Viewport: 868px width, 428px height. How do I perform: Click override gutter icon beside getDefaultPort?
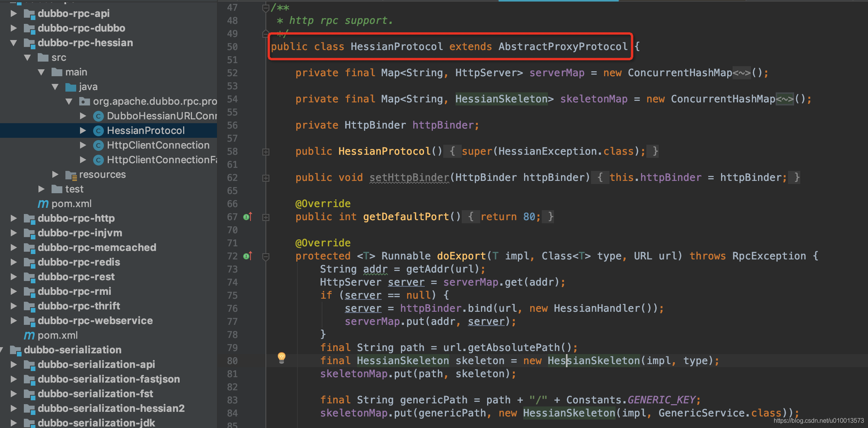click(247, 217)
